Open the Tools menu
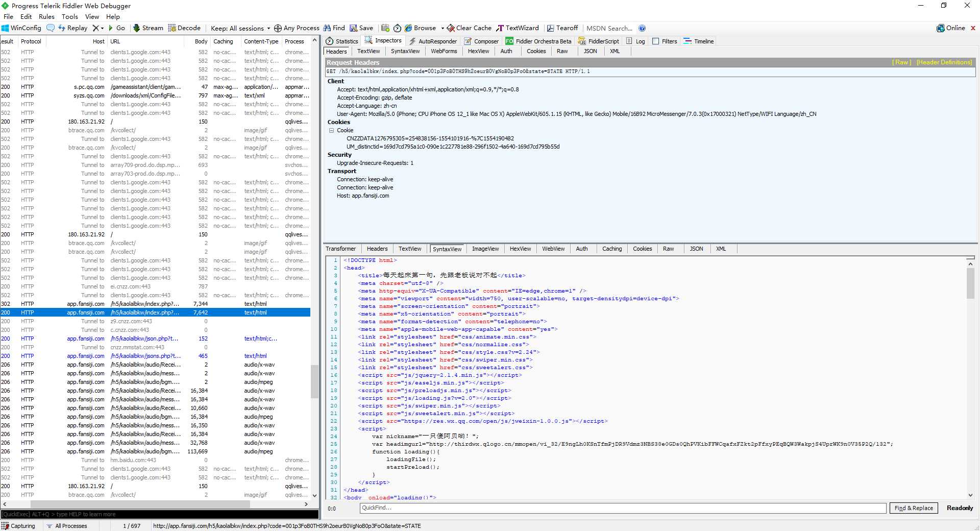 click(x=70, y=16)
